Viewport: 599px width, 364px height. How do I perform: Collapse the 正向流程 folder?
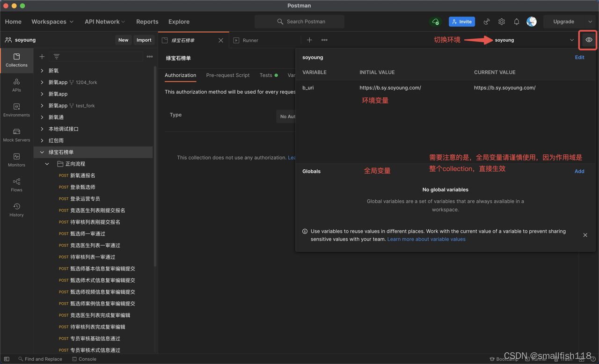(x=47, y=164)
